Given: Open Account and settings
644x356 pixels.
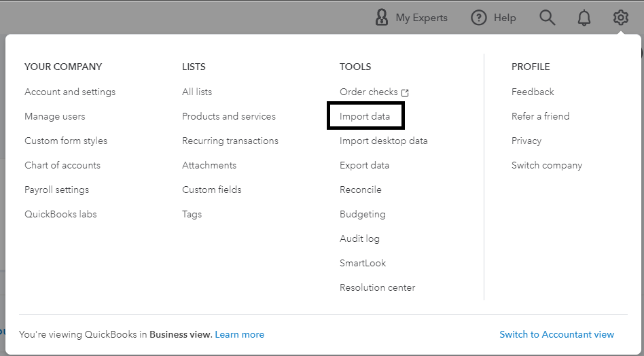Looking at the screenshot, I should [x=70, y=92].
